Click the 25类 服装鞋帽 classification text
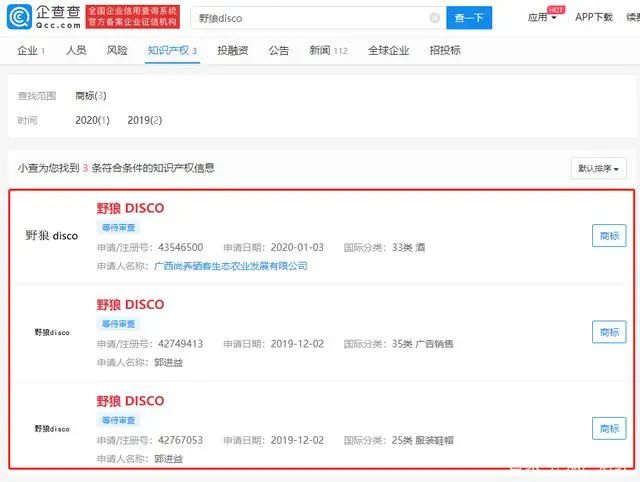640x482 pixels. pyautogui.click(x=422, y=440)
